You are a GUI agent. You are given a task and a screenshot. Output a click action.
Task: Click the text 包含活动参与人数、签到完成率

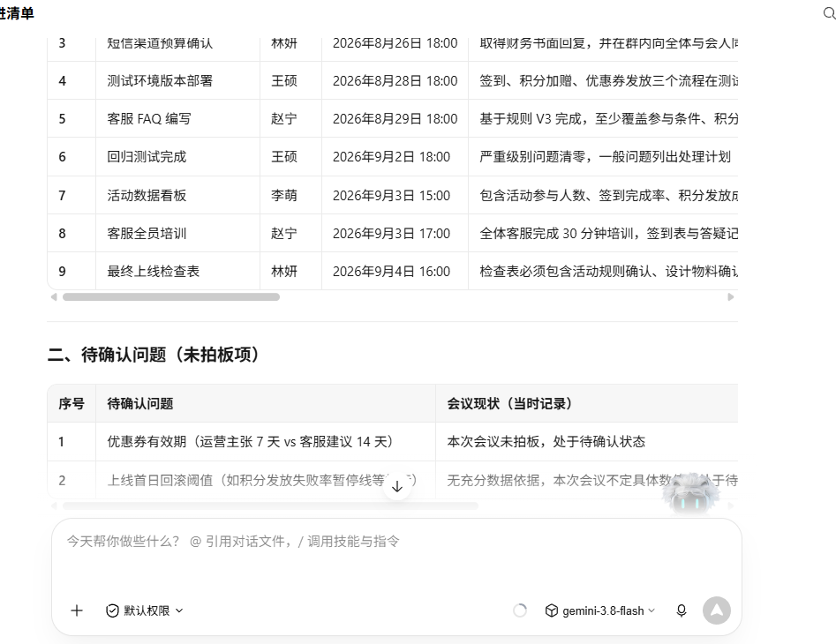(x=572, y=196)
